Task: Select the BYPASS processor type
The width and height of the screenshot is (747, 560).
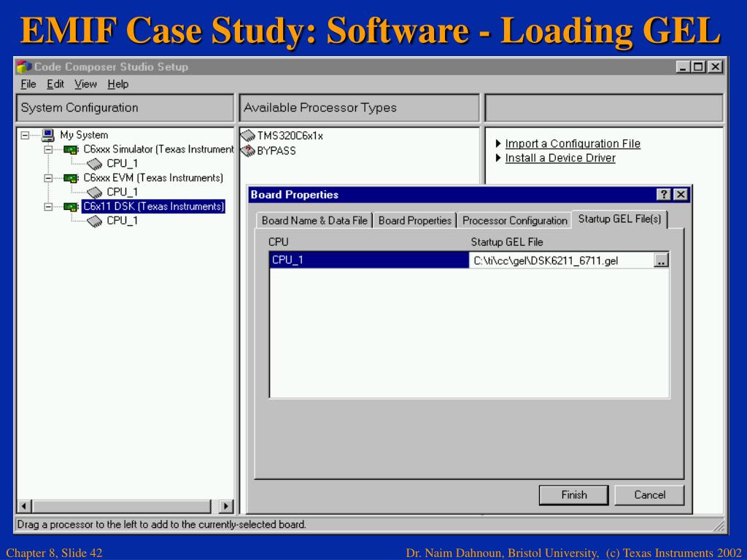Action: click(276, 151)
